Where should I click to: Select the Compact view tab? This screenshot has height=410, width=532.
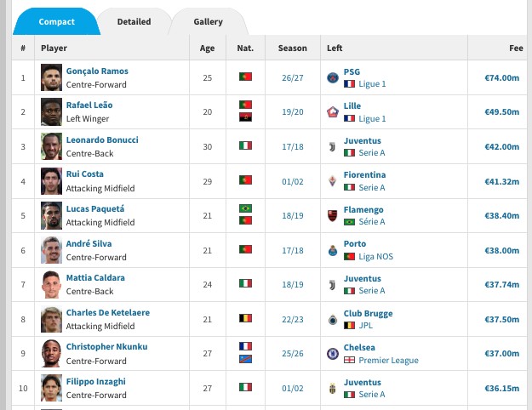click(57, 22)
